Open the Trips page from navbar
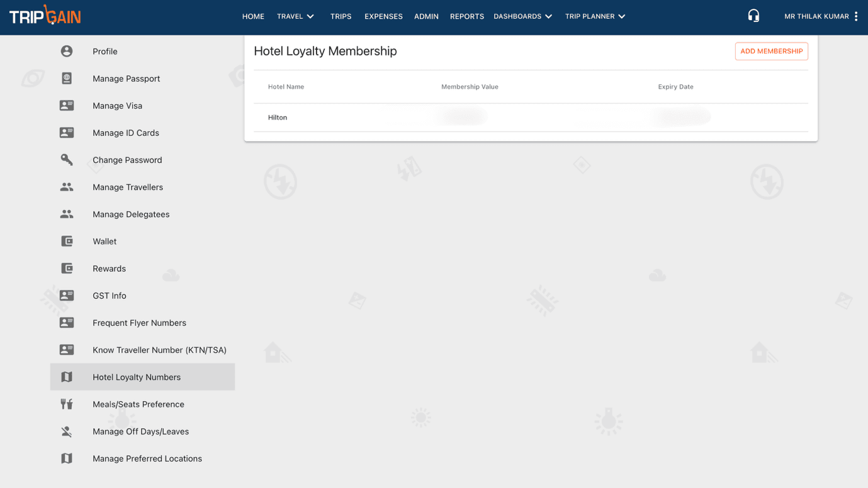The height and width of the screenshot is (488, 868). point(341,16)
